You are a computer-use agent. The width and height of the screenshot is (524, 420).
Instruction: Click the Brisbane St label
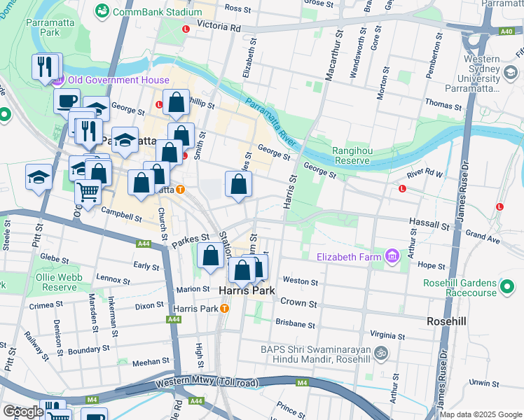pyautogui.click(x=295, y=323)
